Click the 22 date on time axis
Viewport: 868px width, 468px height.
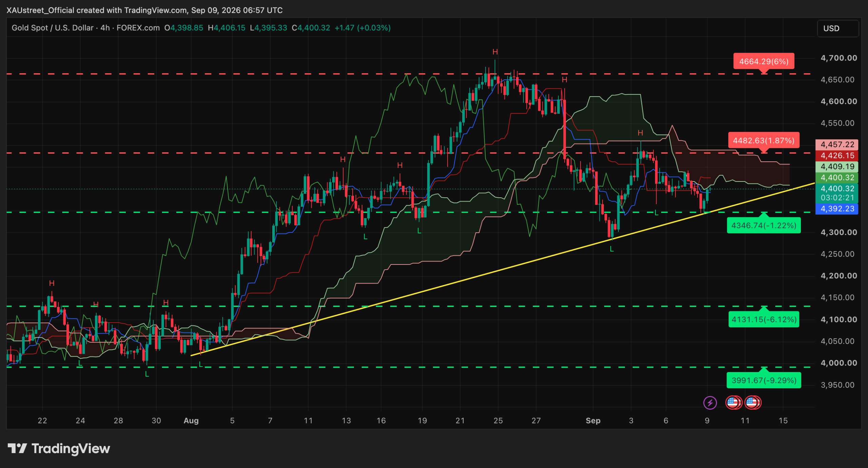tap(42, 421)
